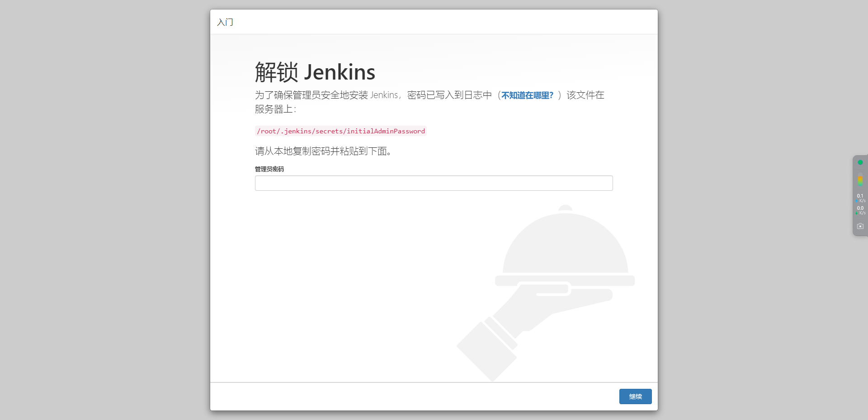Click the 请从本地复制密码并粘贴到下面 instruction text

(323, 151)
